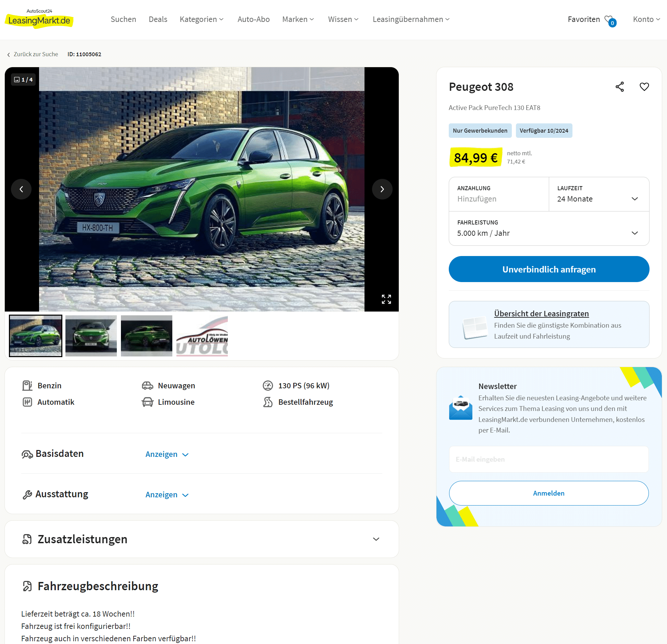667x644 pixels.
Task: Click the Verfügbar 10/2024 badge
Action: (544, 131)
